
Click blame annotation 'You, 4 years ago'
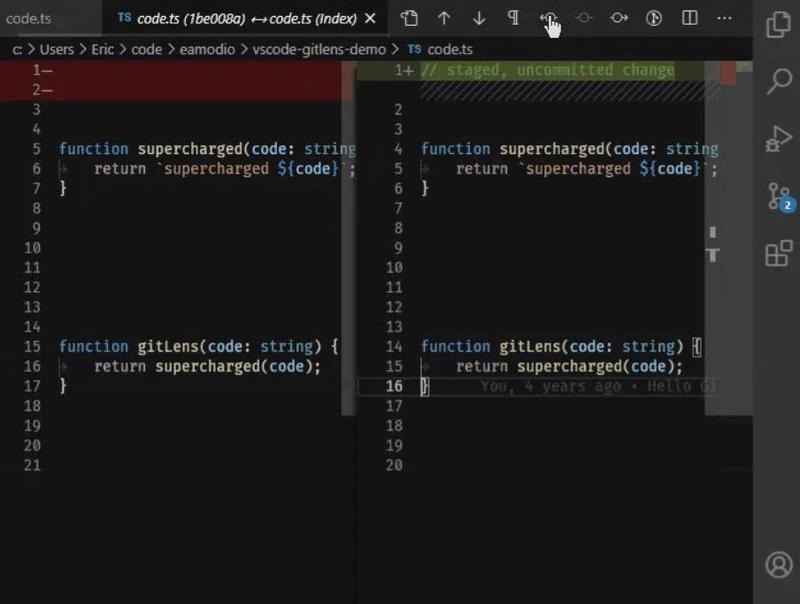coord(551,386)
